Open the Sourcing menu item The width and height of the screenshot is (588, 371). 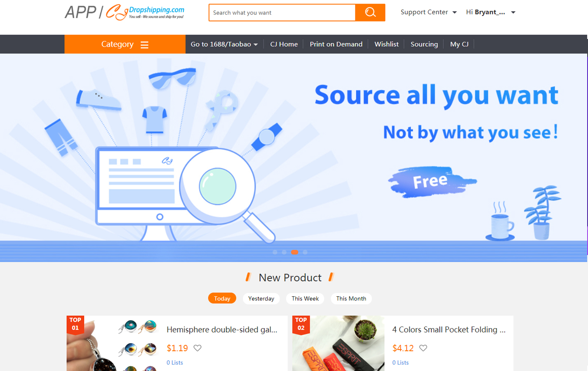(424, 44)
